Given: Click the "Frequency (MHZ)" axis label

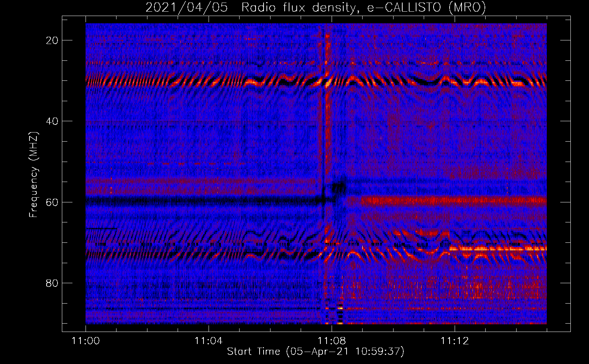Looking at the screenshot, I should point(33,174).
